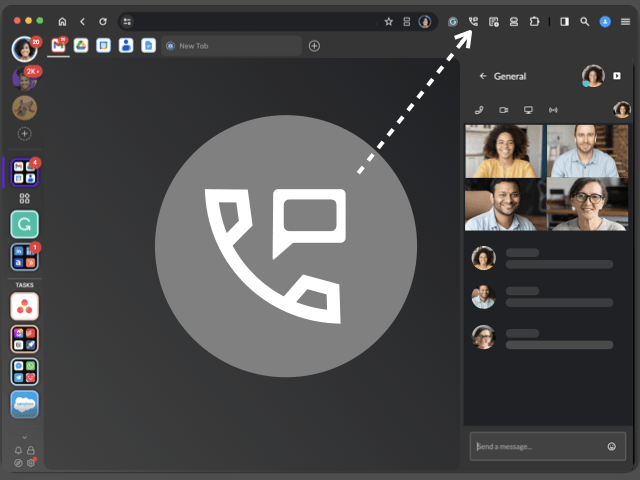Open the notes icon with plus badge
The image size is (640, 480).
(x=493, y=22)
